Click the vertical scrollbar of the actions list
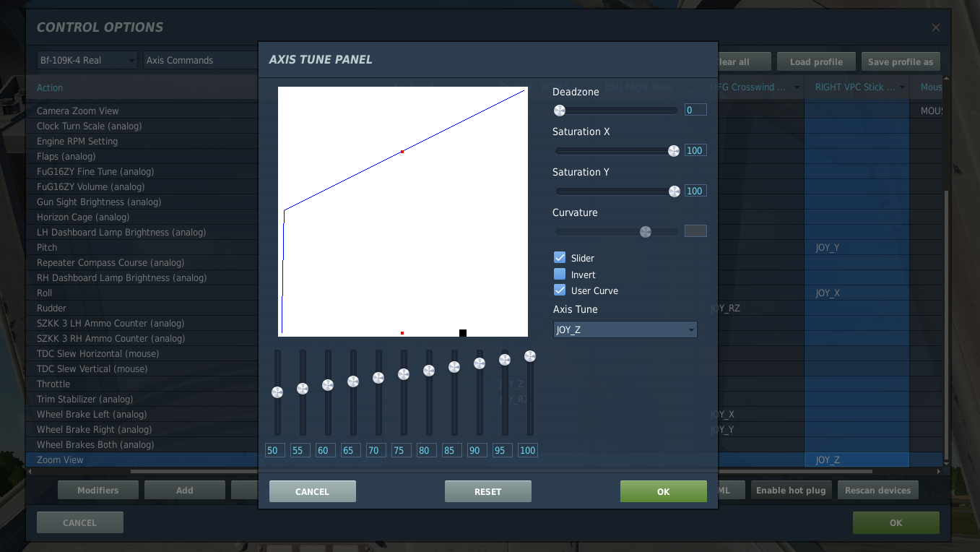 point(947,325)
